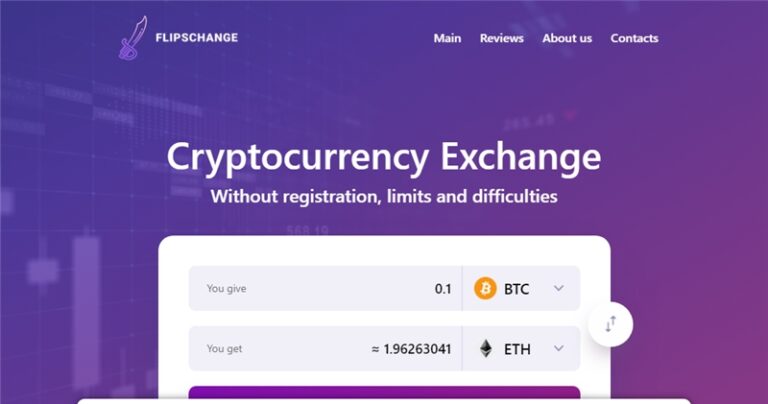Viewport: 768px width, 404px height.
Task: Click the orange Bitcoin coin icon
Action: pos(485,289)
